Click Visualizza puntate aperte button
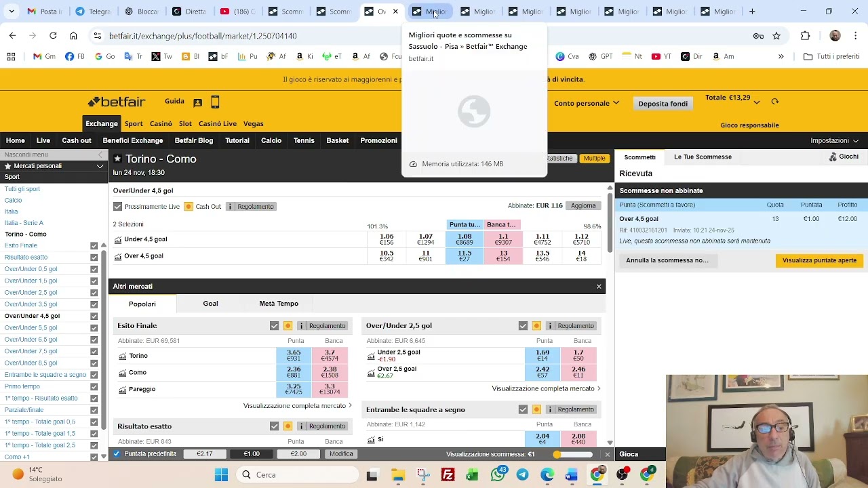The height and width of the screenshot is (488, 868). tap(819, 260)
